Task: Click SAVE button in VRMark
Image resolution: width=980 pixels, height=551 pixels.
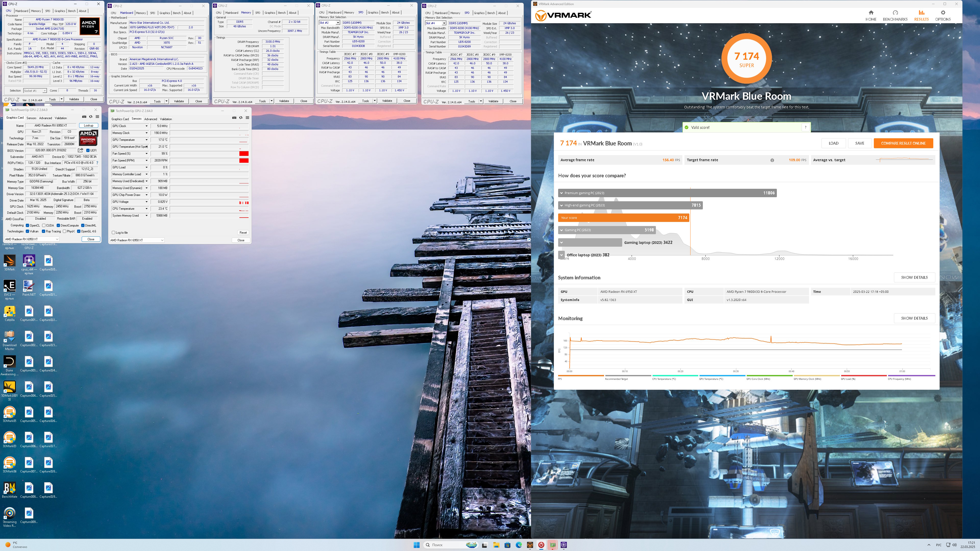Action: [x=860, y=143]
